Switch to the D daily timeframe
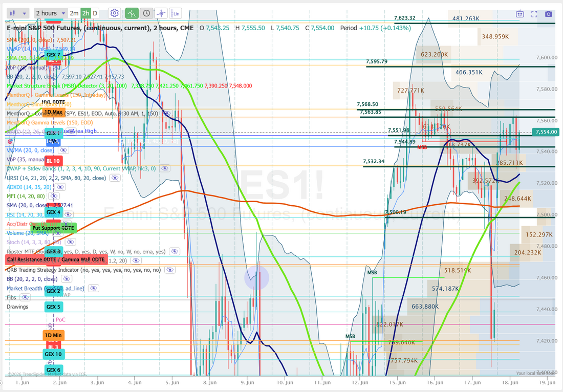The height and width of the screenshot is (392, 563). coord(95,13)
